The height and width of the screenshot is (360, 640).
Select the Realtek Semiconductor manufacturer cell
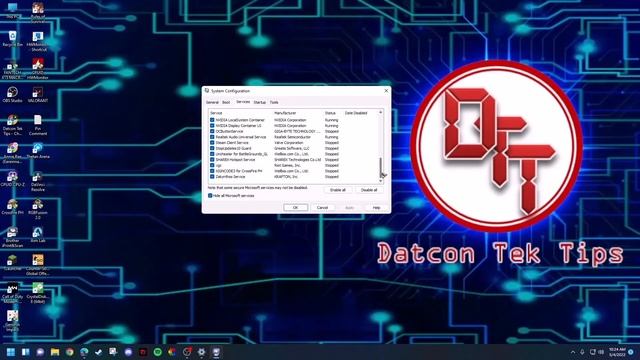point(292,137)
